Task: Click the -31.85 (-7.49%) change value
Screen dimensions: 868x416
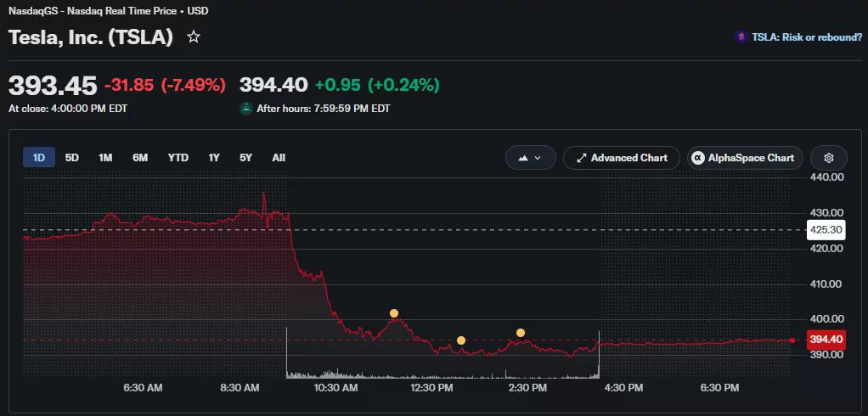Action: [x=165, y=85]
